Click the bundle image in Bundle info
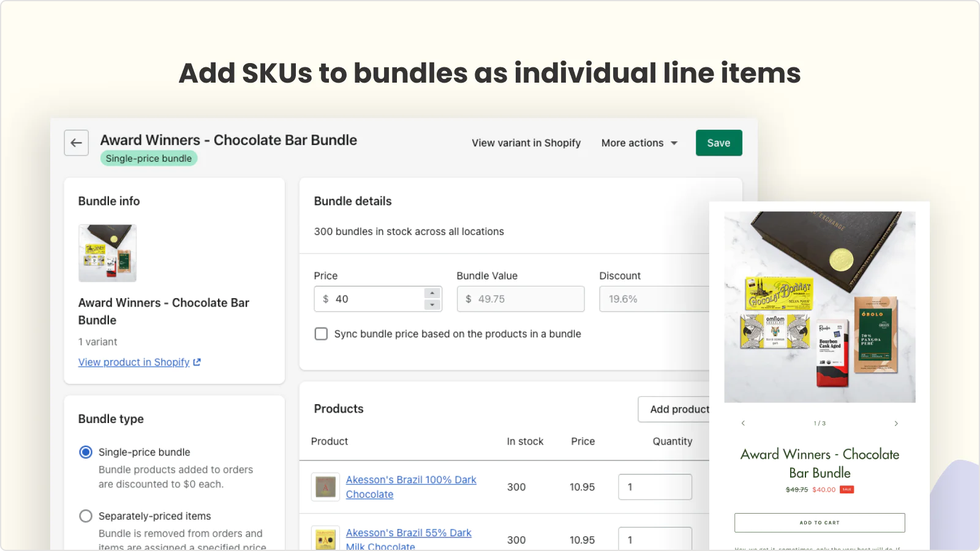Viewport: 980px width, 551px height. (107, 253)
